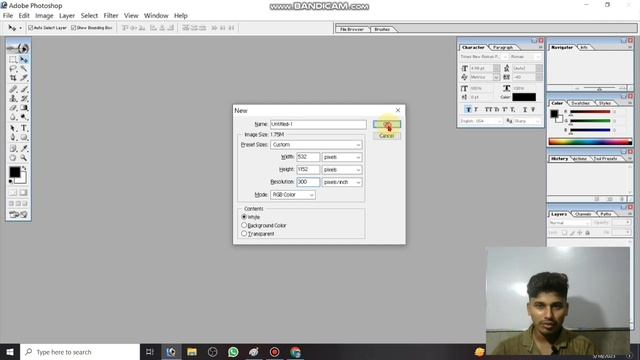This screenshot has height=360, width=640.
Task: Open the File Browser tab button
Action: point(352,29)
